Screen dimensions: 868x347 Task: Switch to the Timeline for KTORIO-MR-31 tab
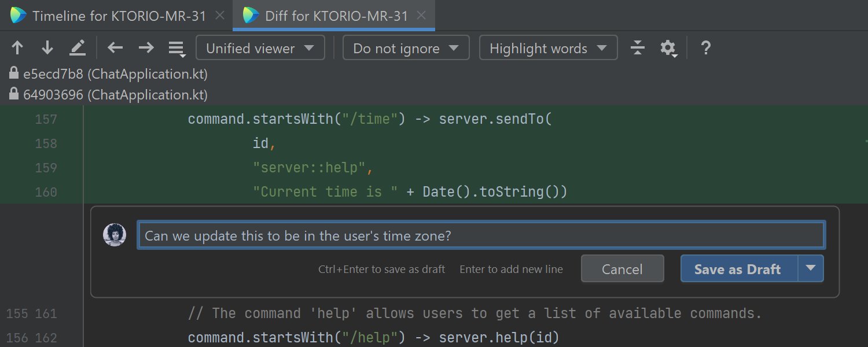pos(107,16)
